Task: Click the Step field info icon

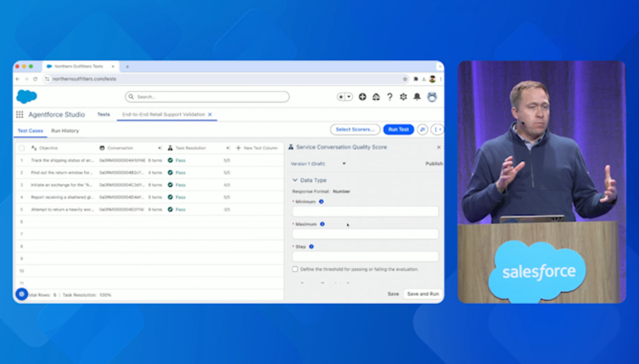Action: click(x=312, y=246)
